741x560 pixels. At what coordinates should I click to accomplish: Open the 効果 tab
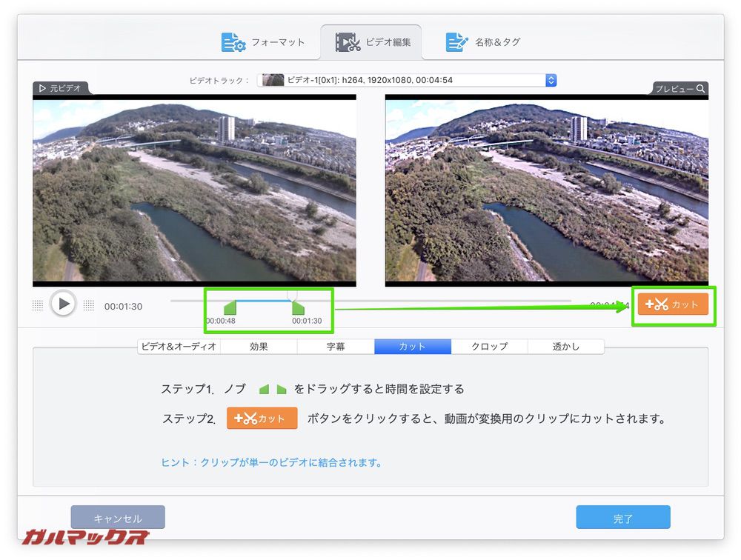click(x=259, y=346)
